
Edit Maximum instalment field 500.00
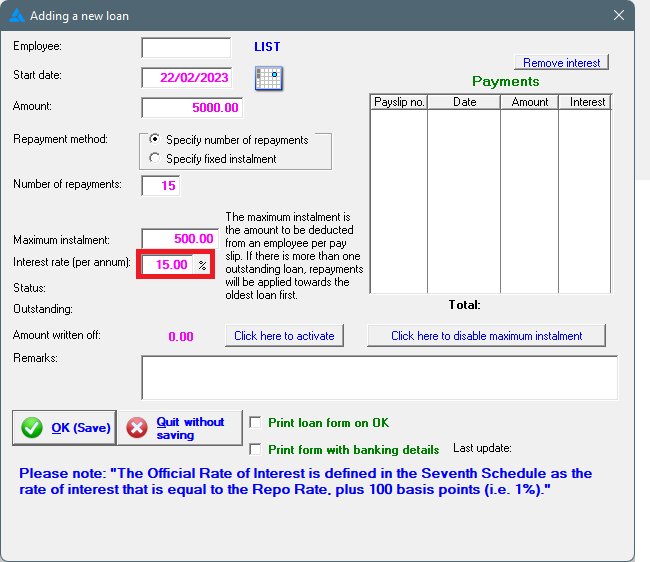[180, 239]
